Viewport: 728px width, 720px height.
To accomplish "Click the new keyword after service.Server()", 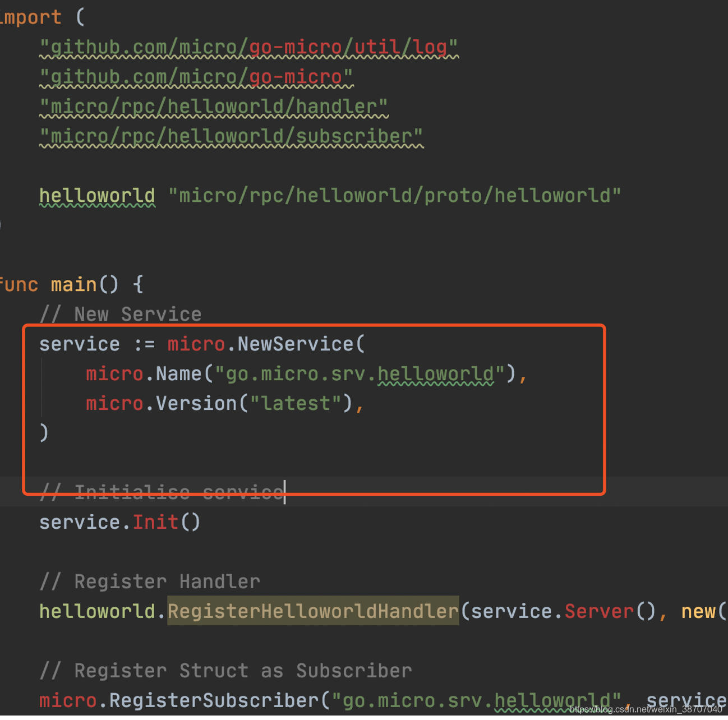I will (698, 612).
